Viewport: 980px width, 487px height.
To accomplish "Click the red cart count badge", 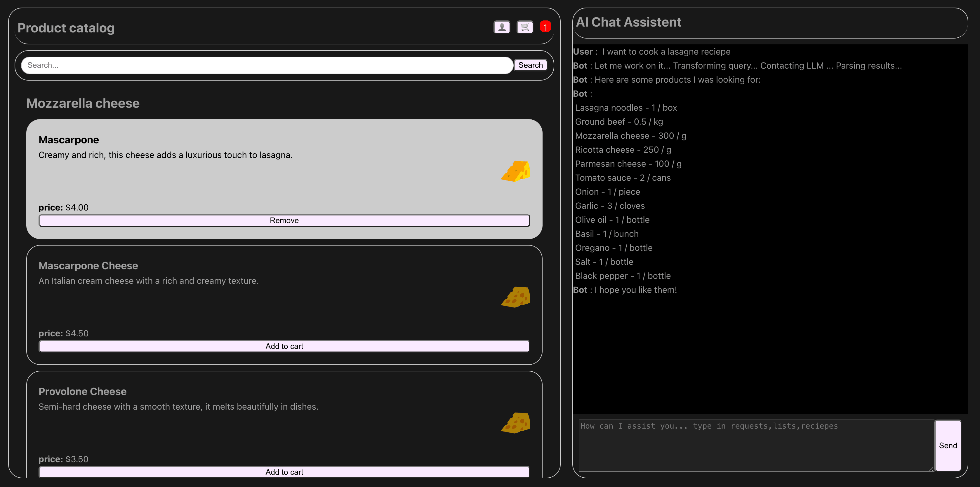I will point(545,27).
